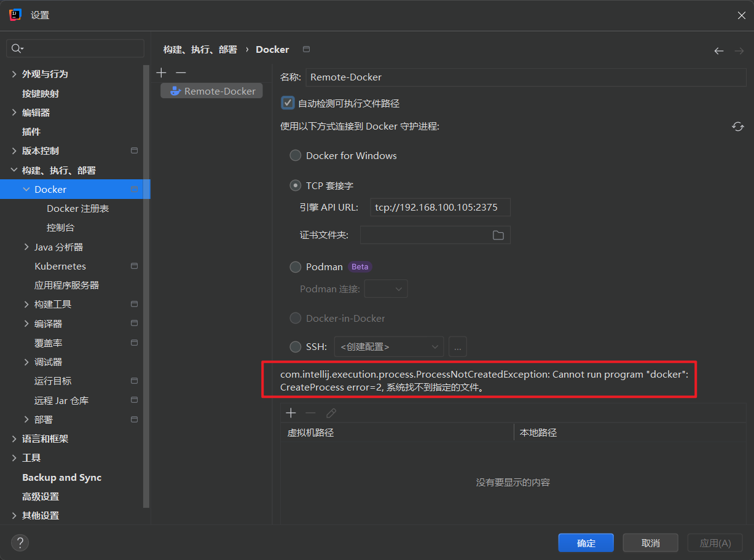Click the navigate forward arrow
This screenshot has height=560, width=754.
pyautogui.click(x=739, y=51)
